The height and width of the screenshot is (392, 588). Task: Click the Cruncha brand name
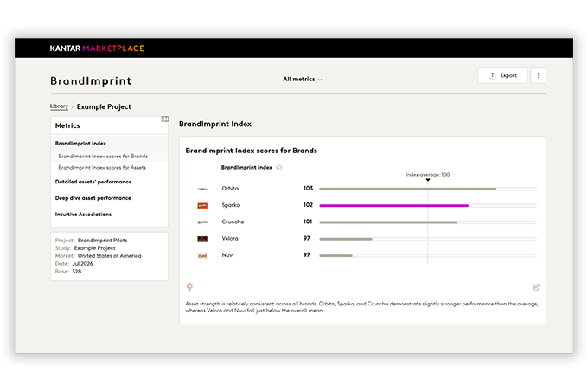tap(233, 222)
